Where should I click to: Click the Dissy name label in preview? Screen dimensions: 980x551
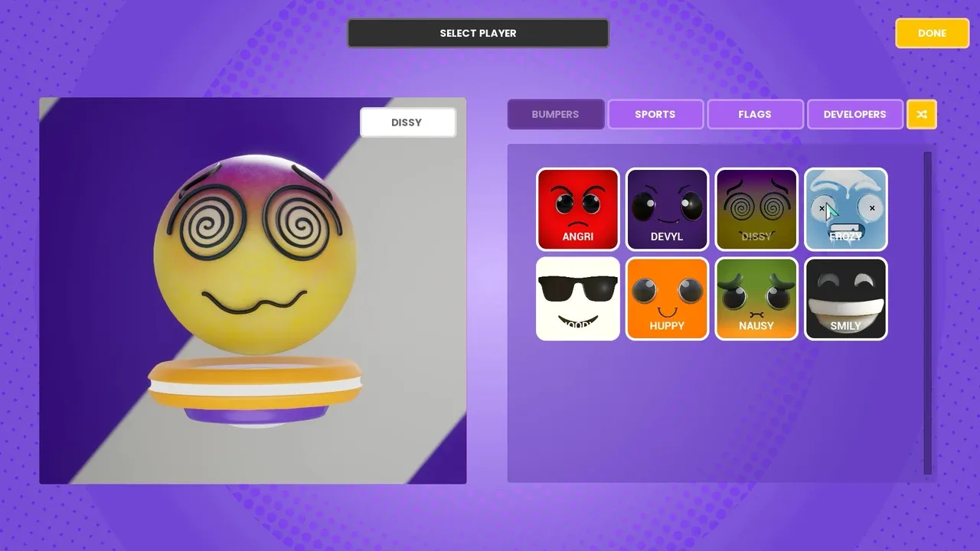[x=407, y=122]
